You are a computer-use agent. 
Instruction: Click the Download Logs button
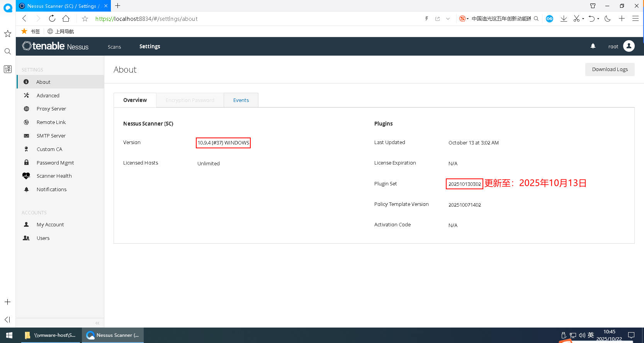pyautogui.click(x=610, y=70)
